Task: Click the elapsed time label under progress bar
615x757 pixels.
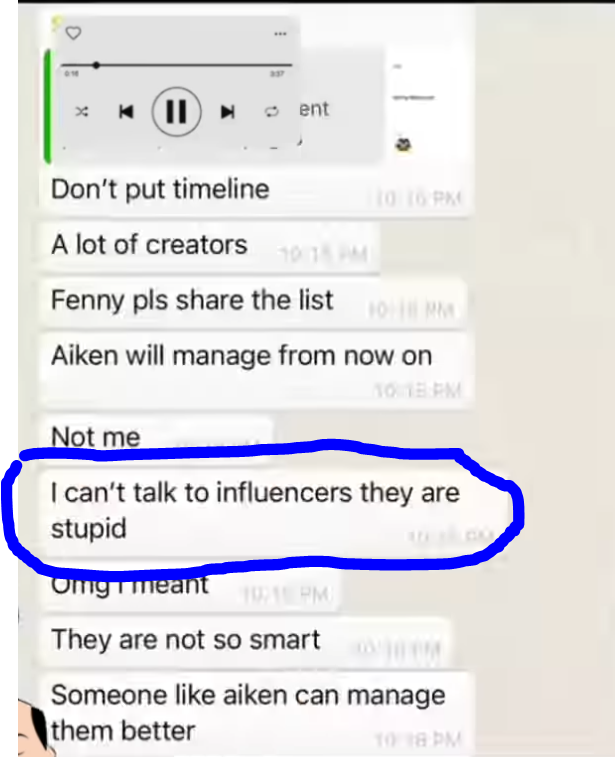Action: pos(71,74)
